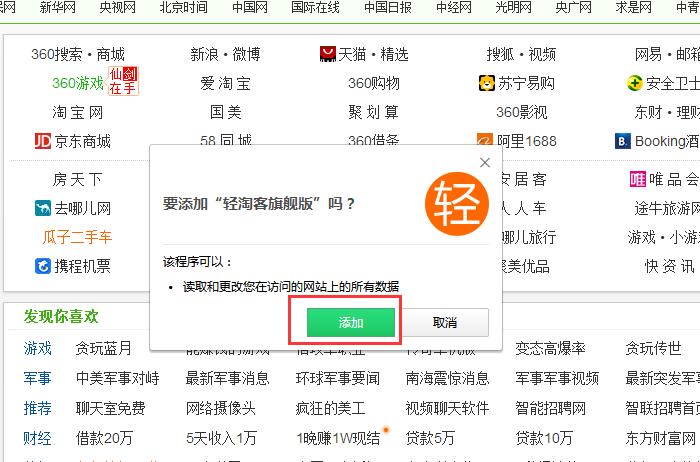Open the 360搜索·商城 link
Viewport: 700px width, 462px height.
pos(78,54)
